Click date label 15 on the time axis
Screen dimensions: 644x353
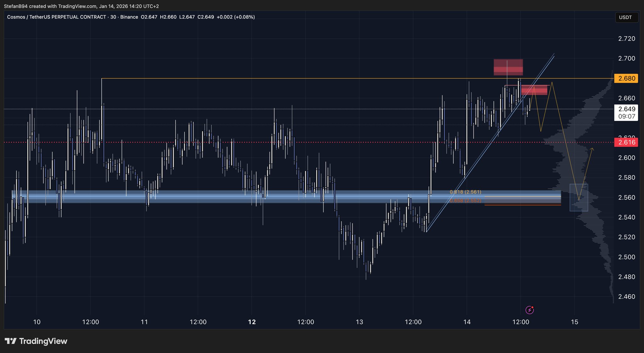click(x=574, y=322)
